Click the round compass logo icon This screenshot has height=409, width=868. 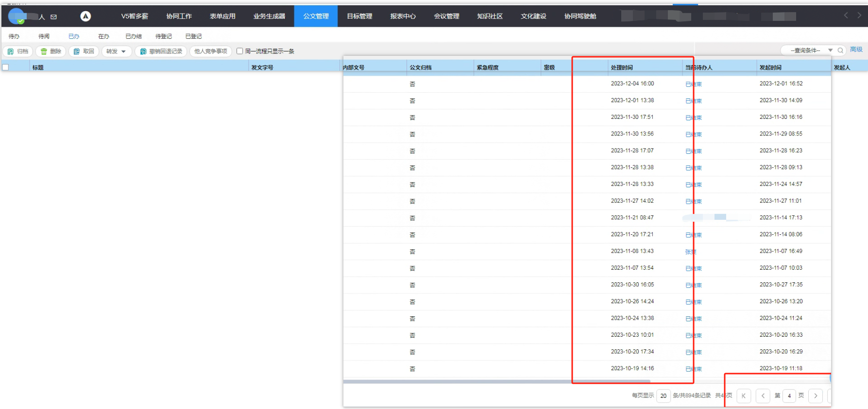85,16
